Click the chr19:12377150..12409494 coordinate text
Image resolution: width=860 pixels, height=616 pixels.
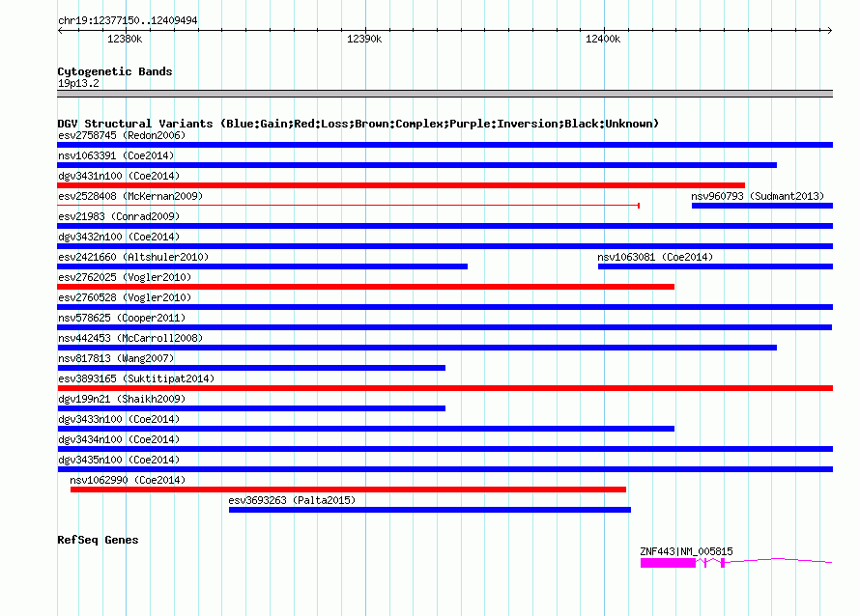coord(128,20)
